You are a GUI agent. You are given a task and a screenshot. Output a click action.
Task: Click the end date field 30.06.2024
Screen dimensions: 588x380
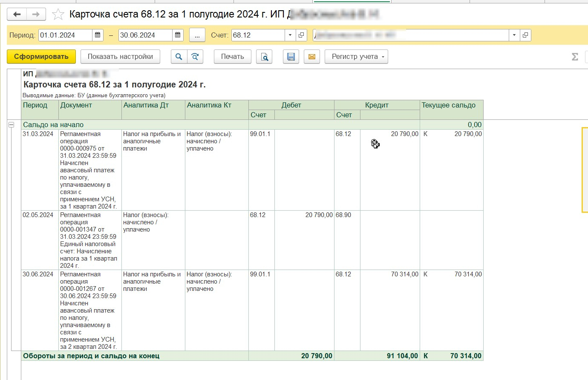pyautogui.click(x=145, y=35)
